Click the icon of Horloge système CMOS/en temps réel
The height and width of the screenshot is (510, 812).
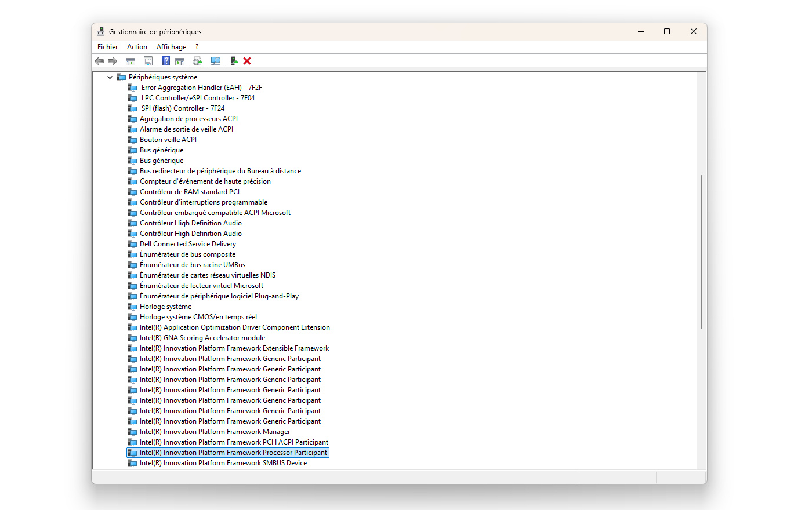pyautogui.click(x=132, y=317)
